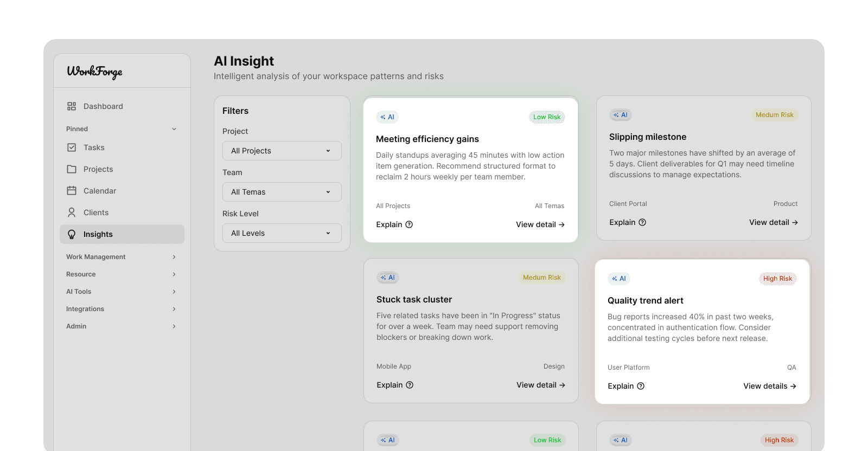The height and width of the screenshot is (451, 868).
Task: Click the AI Insight page heading
Action: tap(244, 61)
